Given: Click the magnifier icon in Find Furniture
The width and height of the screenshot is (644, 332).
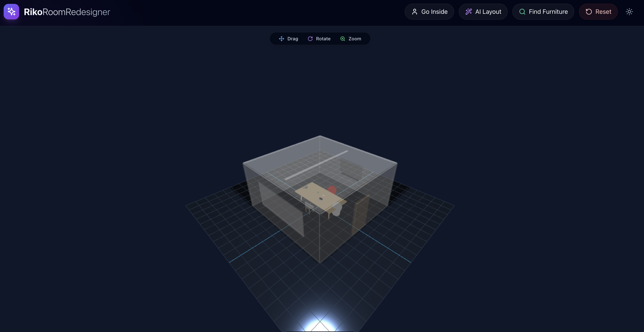Looking at the screenshot, I should pos(522,12).
